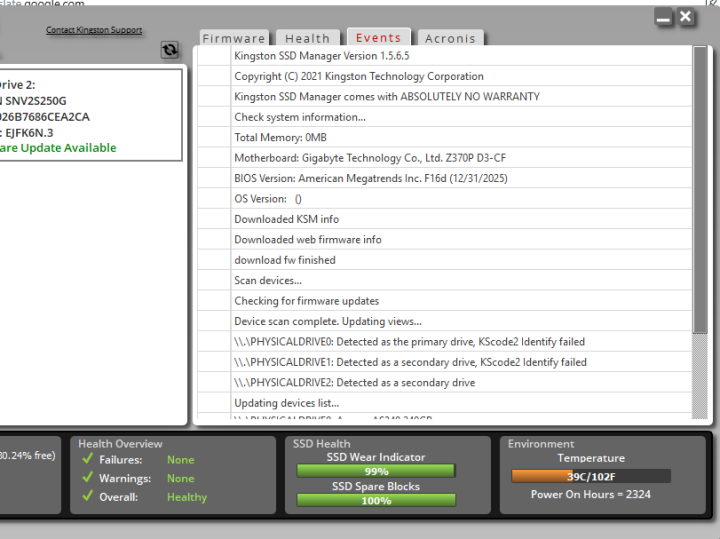Select the 'download fw finished' row
Viewport: 720px width, 539px height.
coord(444,260)
